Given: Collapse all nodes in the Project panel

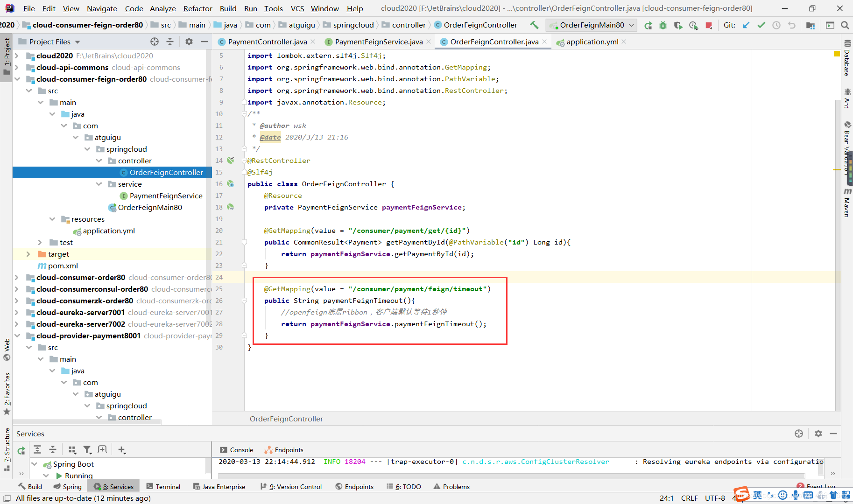Looking at the screenshot, I should [x=170, y=42].
